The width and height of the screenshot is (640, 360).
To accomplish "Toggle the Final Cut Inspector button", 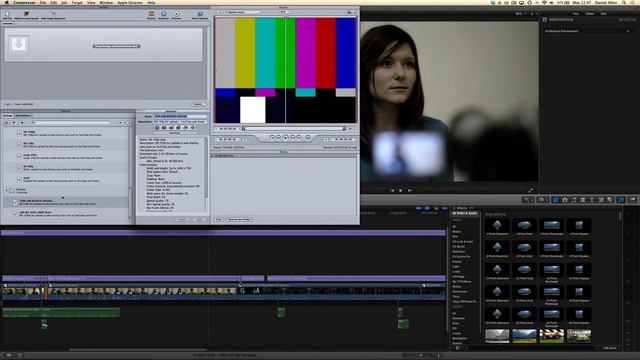I will pos(621,200).
